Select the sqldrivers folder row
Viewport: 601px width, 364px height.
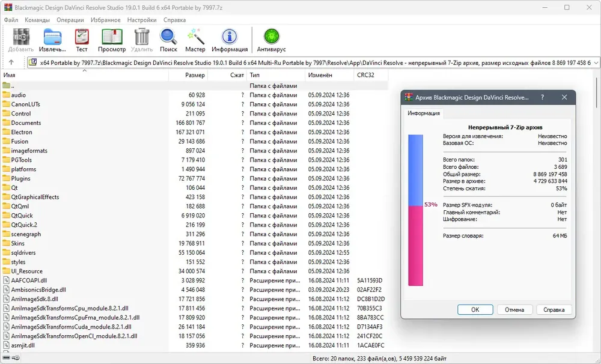pos(195,252)
